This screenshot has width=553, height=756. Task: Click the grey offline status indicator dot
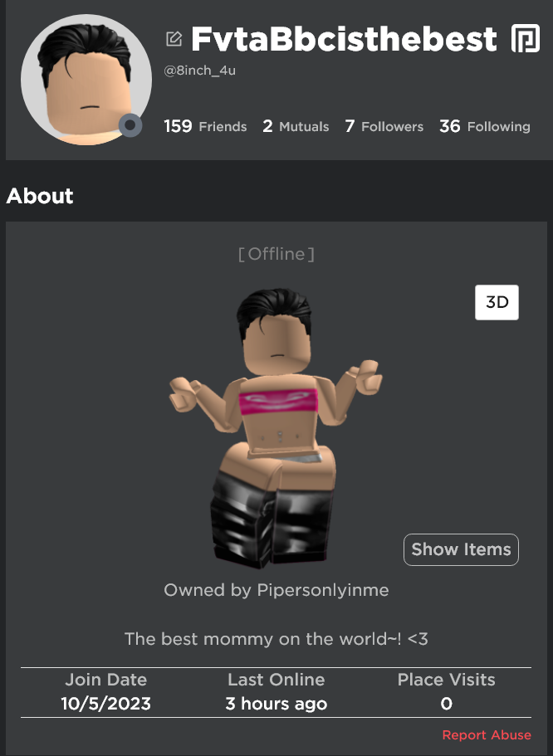tap(130, 125)
